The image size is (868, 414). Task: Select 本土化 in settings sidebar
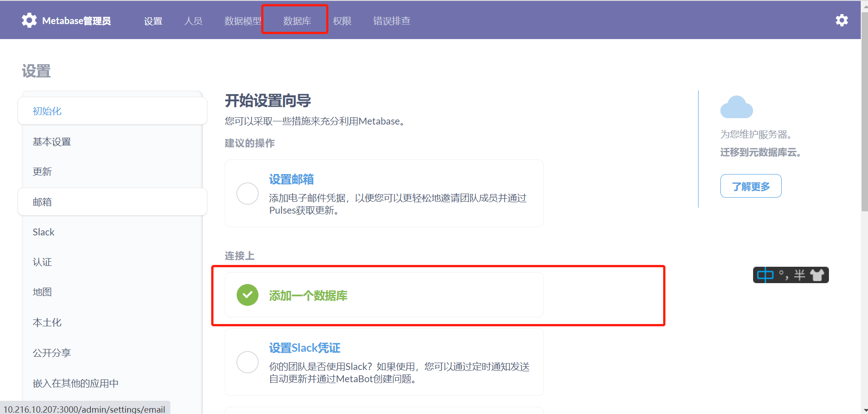pos(112,323)
